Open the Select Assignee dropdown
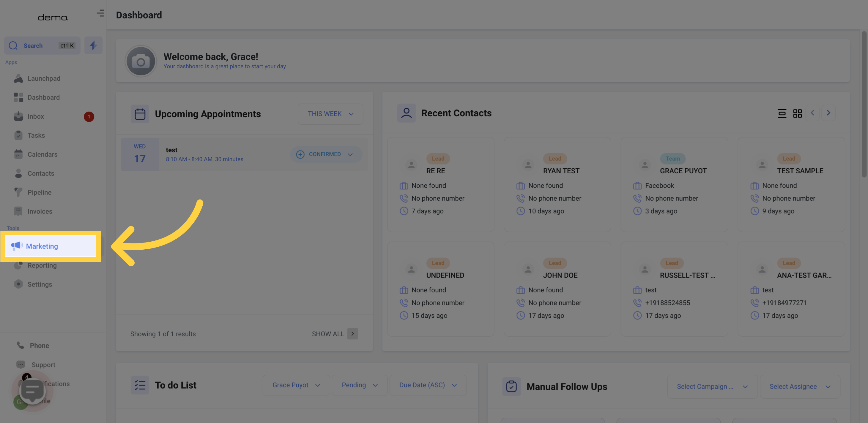This screenshot has width=868, height=423. click(x=800, y=387)
